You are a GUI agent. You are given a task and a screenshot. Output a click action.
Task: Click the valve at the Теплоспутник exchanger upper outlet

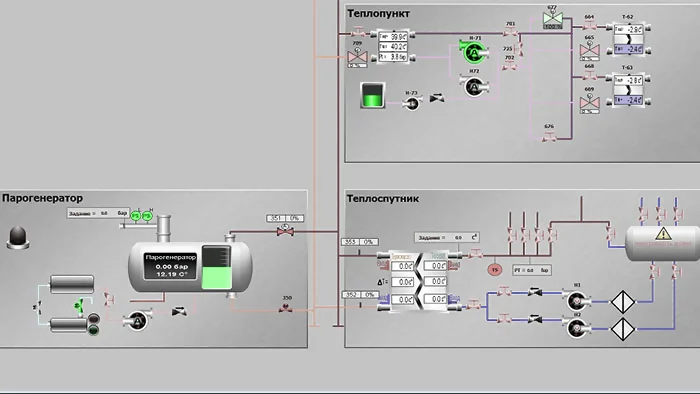475,254
